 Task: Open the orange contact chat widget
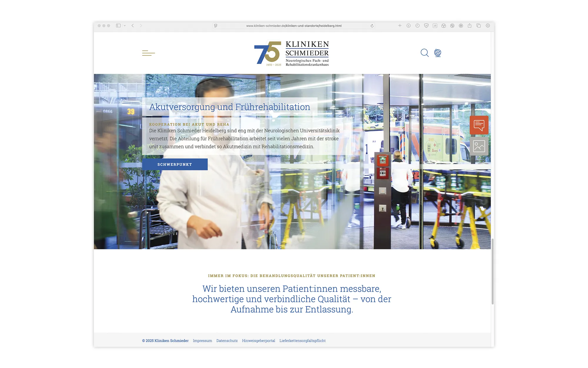(479, 125)
